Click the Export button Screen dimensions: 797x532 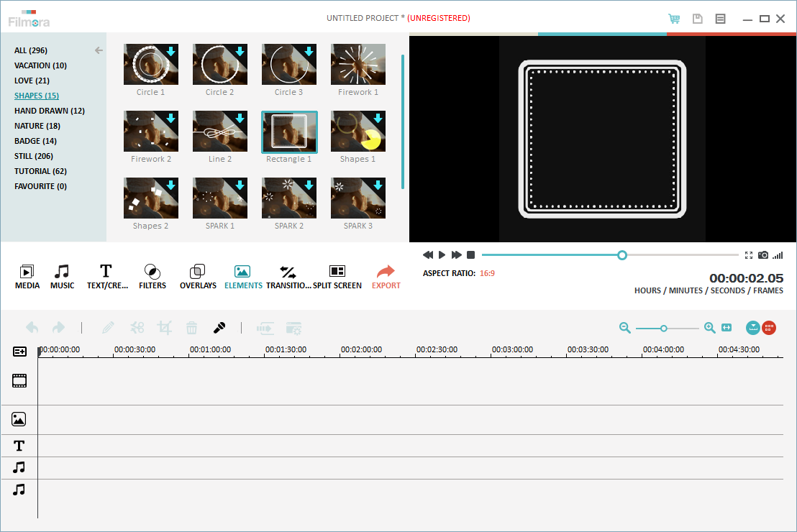click(386, 276)
